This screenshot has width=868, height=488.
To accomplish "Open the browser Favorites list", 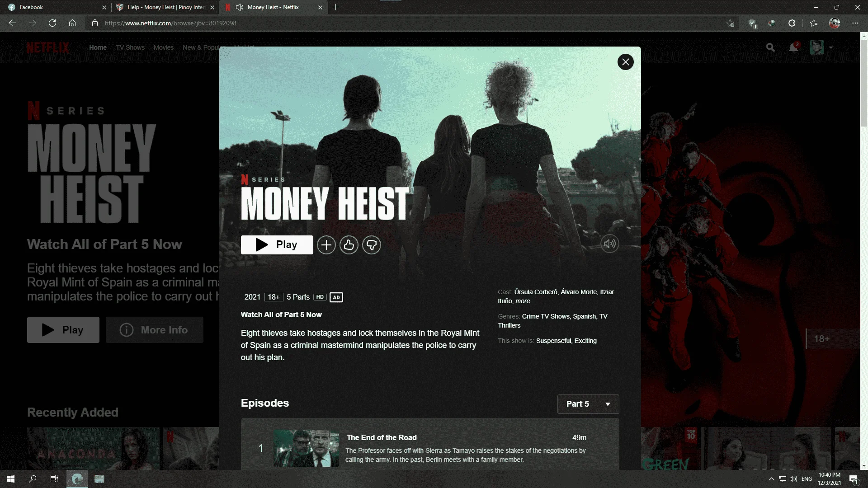I will coord(814,23).
